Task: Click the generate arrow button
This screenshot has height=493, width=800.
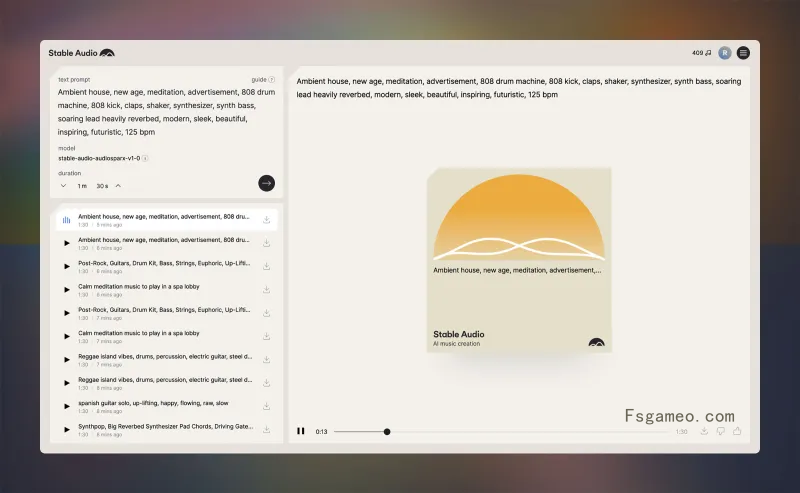Action: click(x=266, y=183)
